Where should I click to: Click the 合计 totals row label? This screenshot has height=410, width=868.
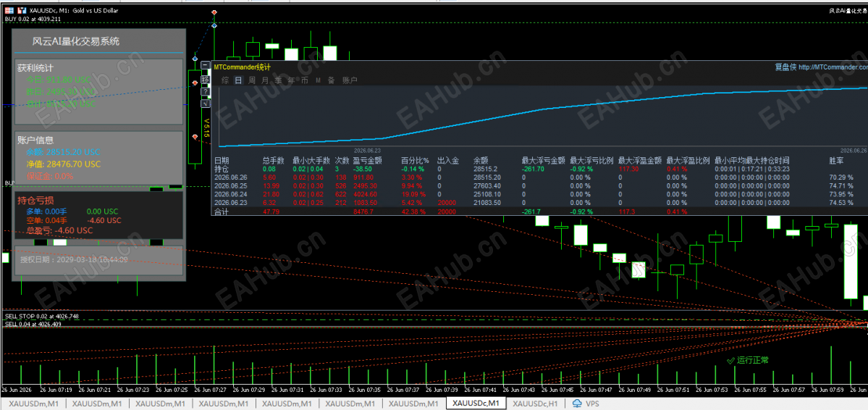(x=221, y=212)
